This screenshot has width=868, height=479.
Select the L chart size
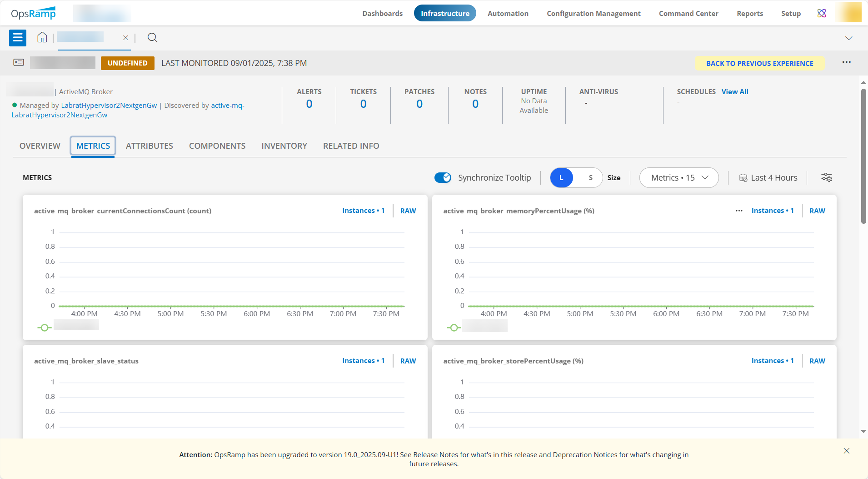coord(561,177)
